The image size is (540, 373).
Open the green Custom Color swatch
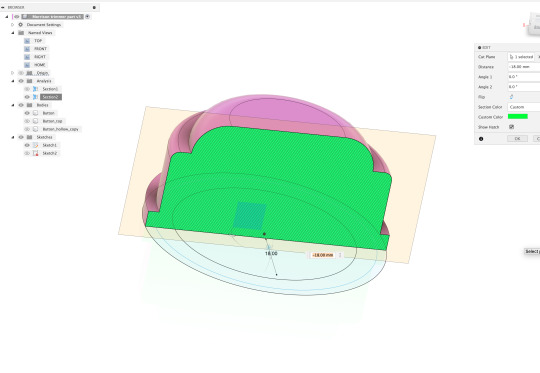point(518,117)
